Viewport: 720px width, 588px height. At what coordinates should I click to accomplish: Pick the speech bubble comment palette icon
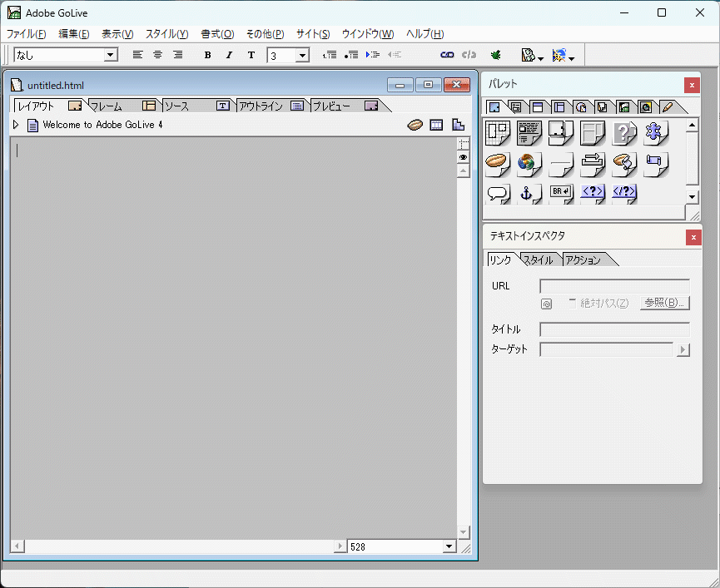[x=497, y=193]
